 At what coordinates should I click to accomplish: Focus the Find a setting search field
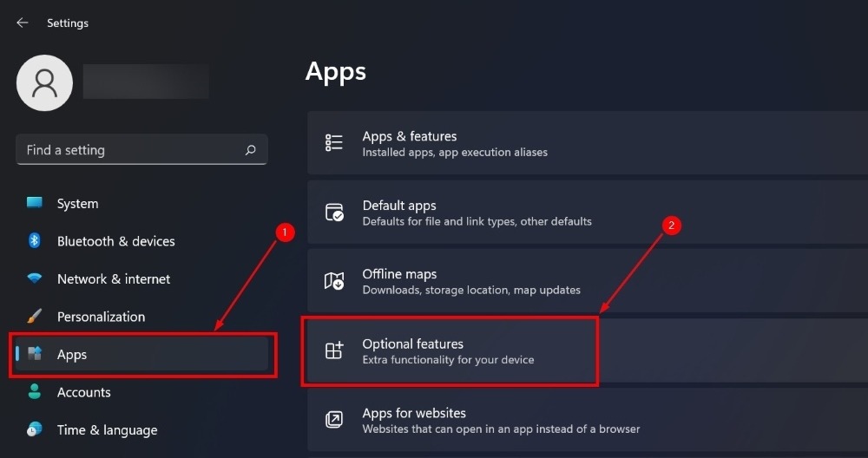(141, 150)
